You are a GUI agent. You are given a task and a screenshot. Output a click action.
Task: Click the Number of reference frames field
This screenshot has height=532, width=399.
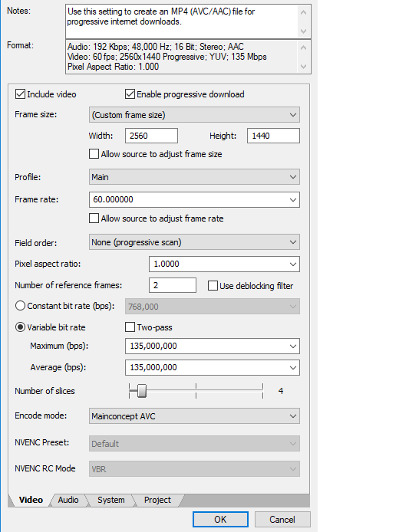[x=173, y=285]
